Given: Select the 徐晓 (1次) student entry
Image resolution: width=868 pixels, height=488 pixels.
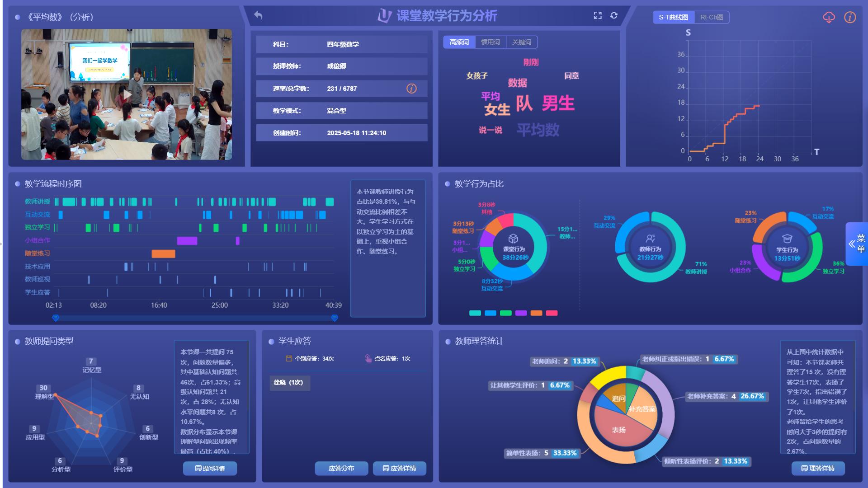Looking at the screenshot, I should 289,383.
